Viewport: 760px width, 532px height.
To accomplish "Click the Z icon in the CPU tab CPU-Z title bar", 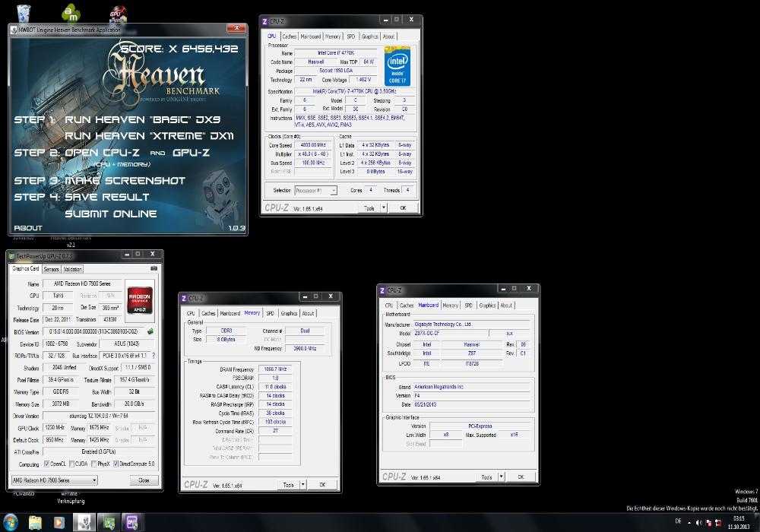I will [x=264, y=21].
